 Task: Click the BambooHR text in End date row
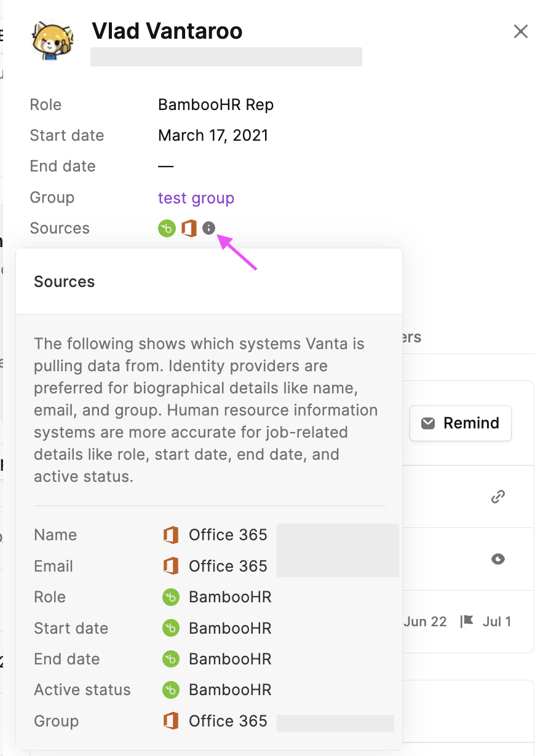click(230, 659)
